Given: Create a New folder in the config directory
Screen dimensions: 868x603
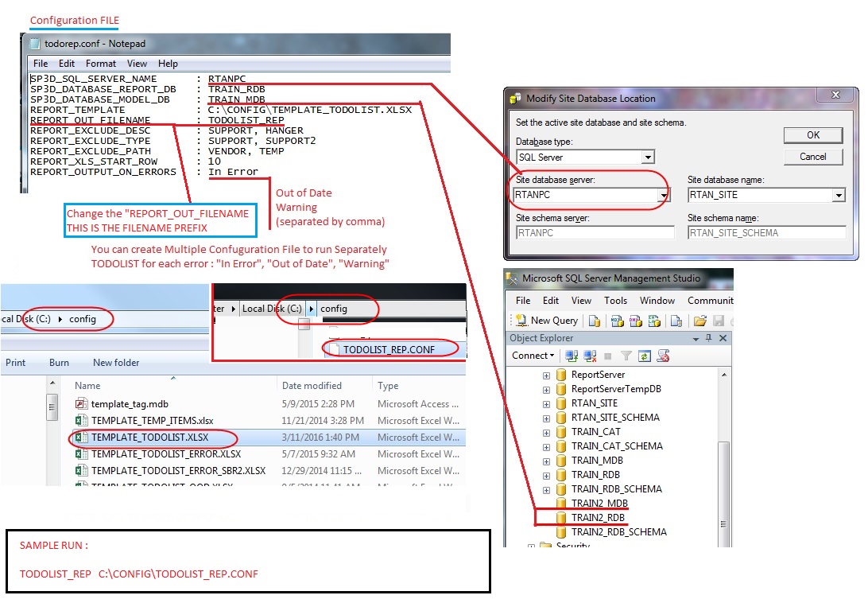Looking at the screenshot, I should click(115, 362).
